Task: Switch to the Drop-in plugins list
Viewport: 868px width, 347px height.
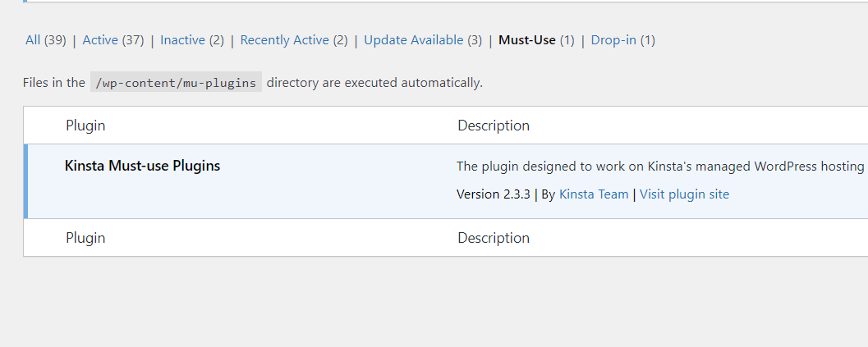Action: tap(622, 40)
